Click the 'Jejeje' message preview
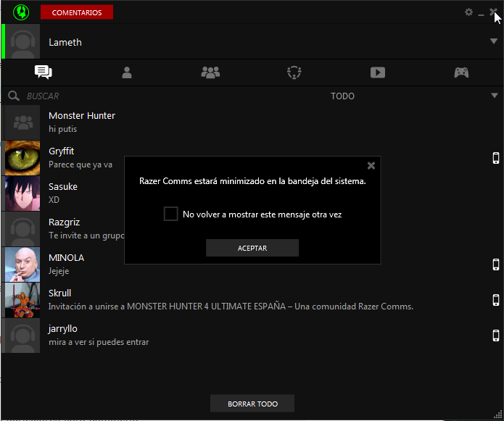 [59, 271]
